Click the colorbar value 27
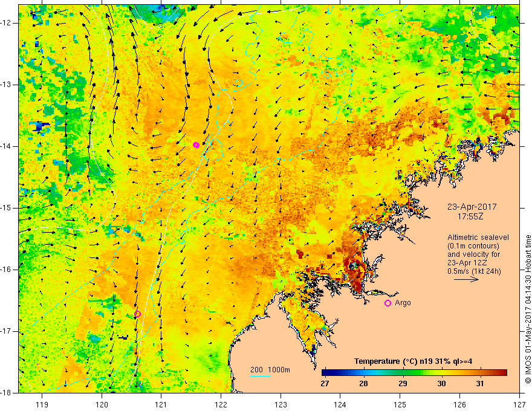Image resolution: width=532 pixels, height=411 pixels. [x=325, y=384]
